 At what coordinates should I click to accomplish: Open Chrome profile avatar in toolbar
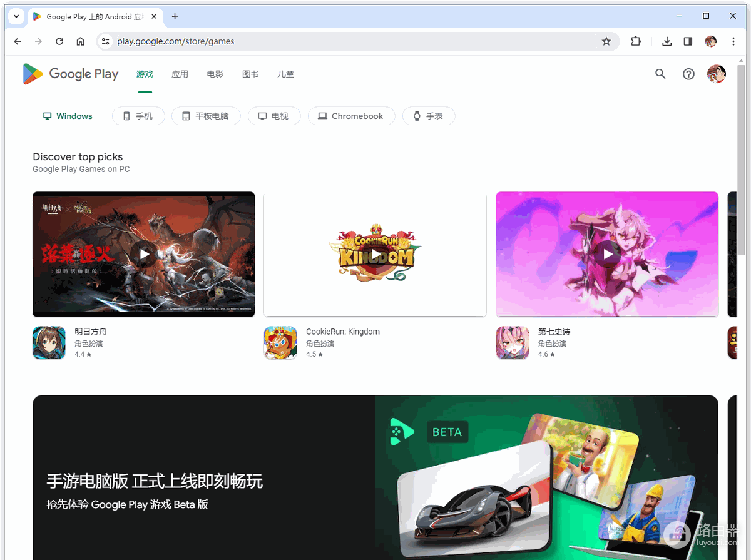coord(710,41)
